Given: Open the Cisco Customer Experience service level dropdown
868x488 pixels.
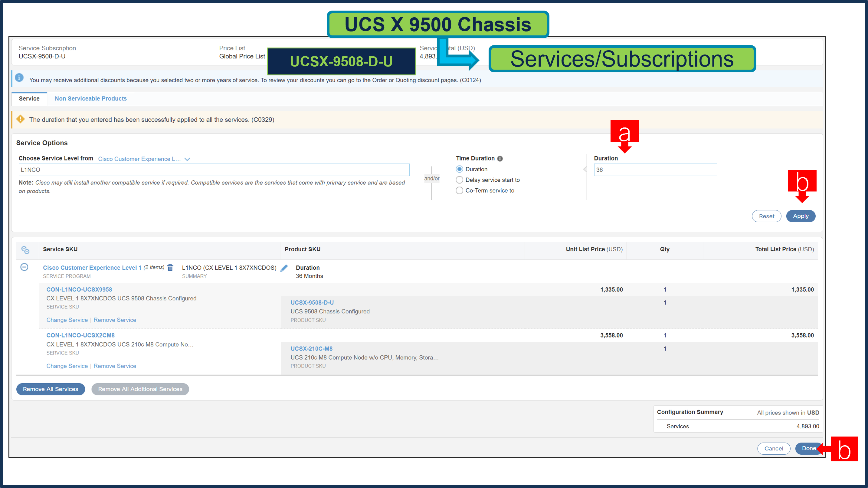Looking at the screenshot, I should (144, 159).
